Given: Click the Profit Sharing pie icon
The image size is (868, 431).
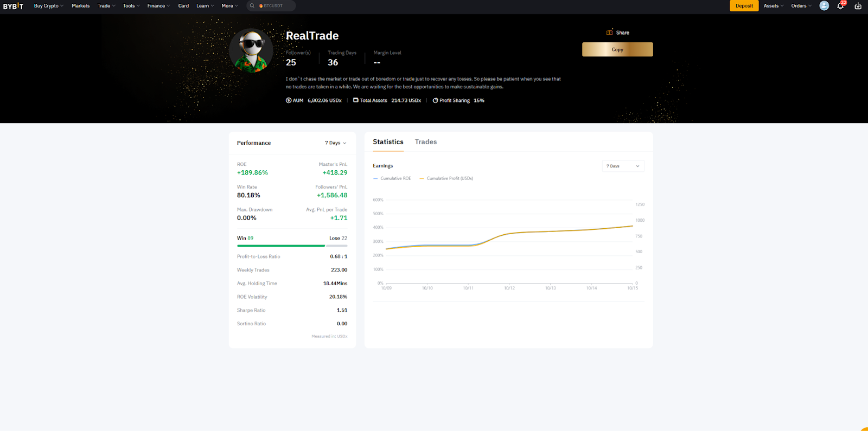Looking at the screenshot, I should tap(435, 100).
